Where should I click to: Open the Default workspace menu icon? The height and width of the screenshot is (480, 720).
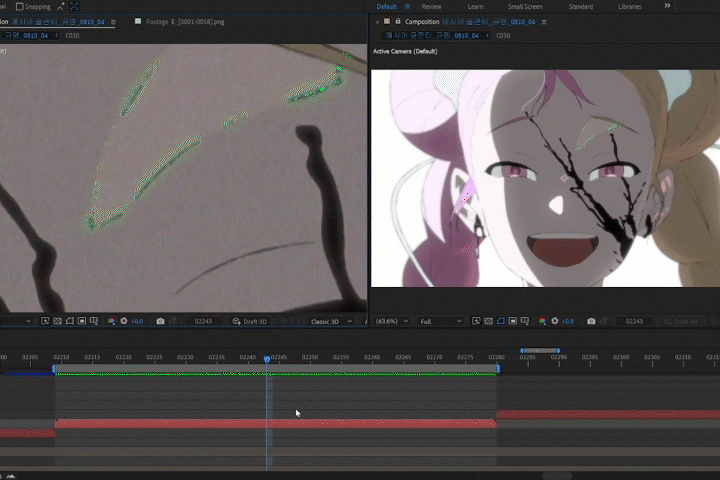click(x=407, y=6)
